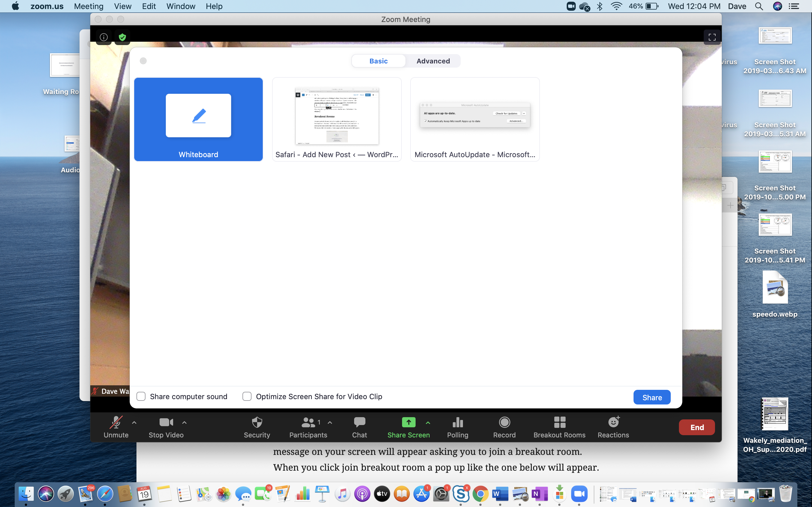The image size is (812, 507).
Task: Enter full screen mode icon
Action: [712, 37]
